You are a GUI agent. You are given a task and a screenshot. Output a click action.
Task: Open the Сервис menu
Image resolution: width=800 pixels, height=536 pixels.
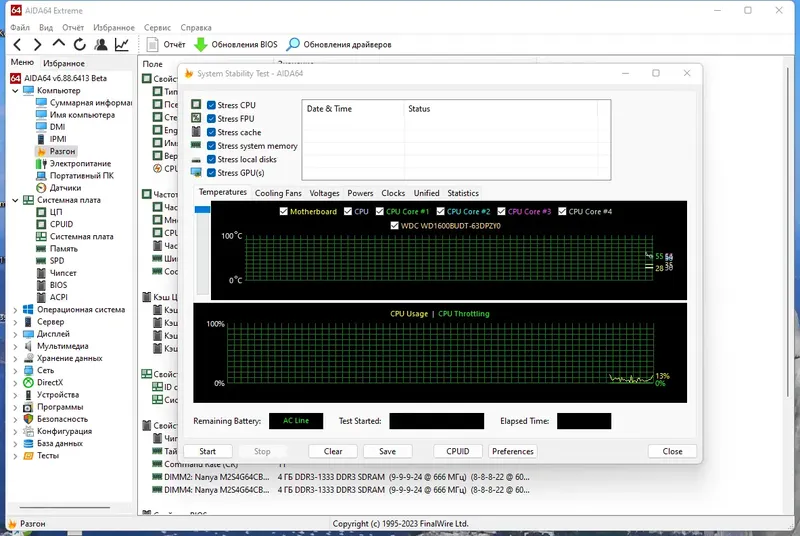click(157, 28)
